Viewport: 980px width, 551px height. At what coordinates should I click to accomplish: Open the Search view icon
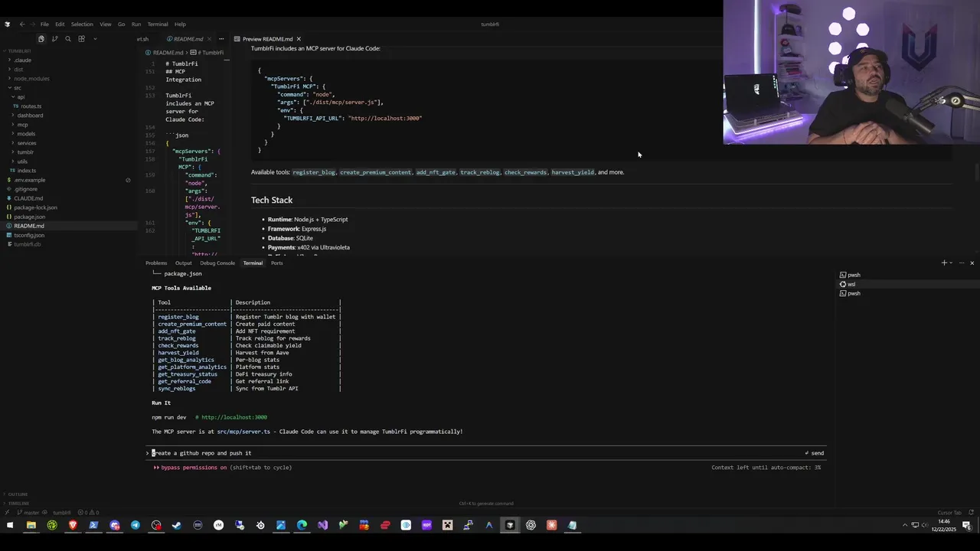68,39
